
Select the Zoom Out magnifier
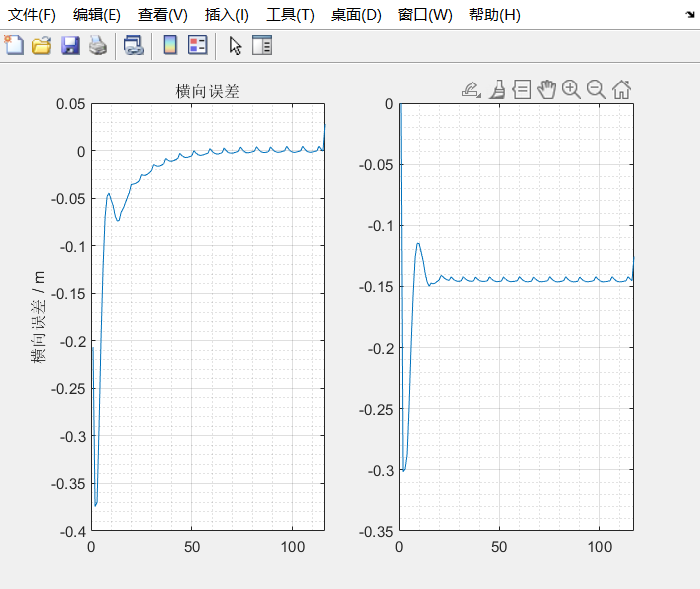point(596,89)
